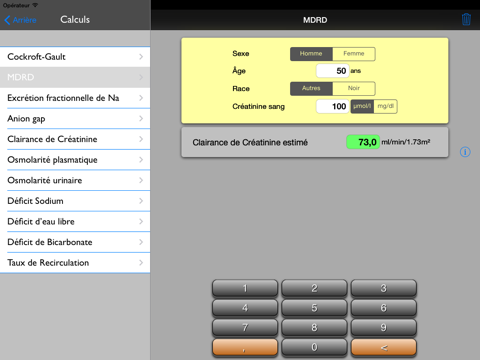Open the MDRD calculation row
The height and width of the screenshot is (360, 480).
(75, 77)
